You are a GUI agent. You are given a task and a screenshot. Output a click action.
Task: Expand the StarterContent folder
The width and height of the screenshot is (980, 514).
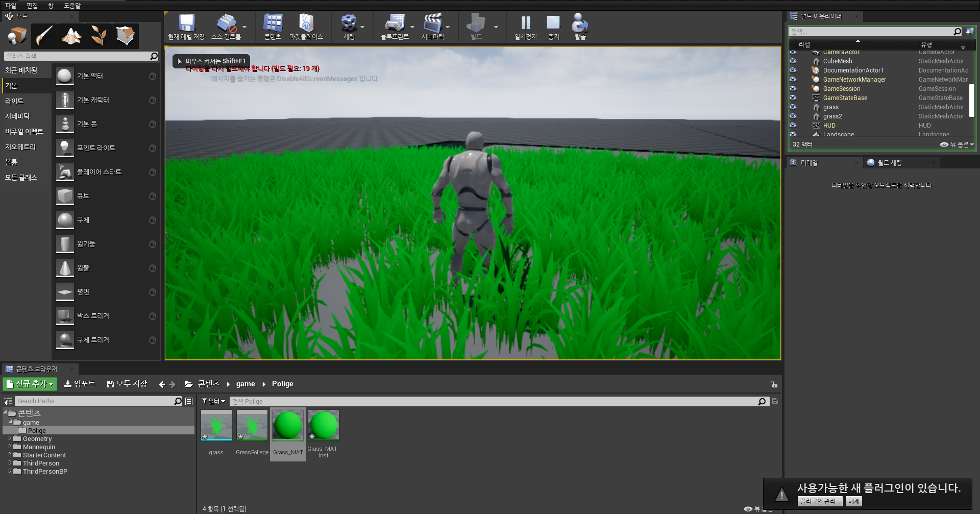coord(10,455)
